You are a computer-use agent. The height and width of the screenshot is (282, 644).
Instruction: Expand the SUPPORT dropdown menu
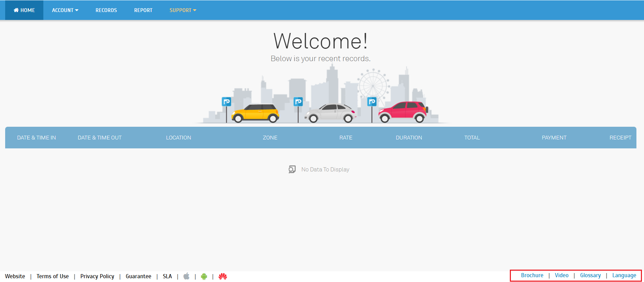click(183, 10)
